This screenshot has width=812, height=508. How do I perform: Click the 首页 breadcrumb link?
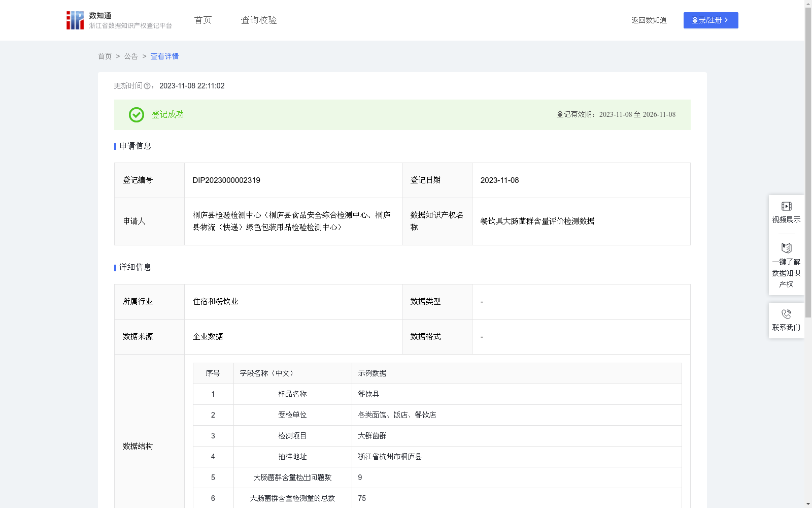[x=105, y=56]
